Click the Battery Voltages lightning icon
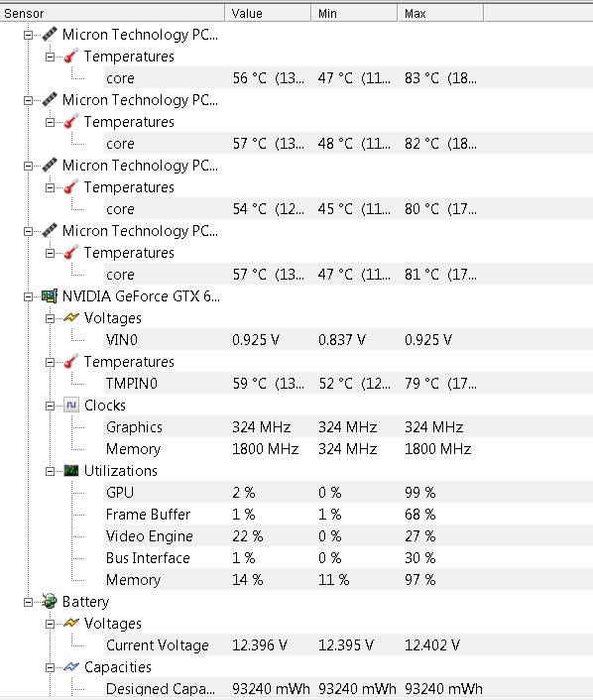The image size is (593, 700). click(x=71, y=624)
